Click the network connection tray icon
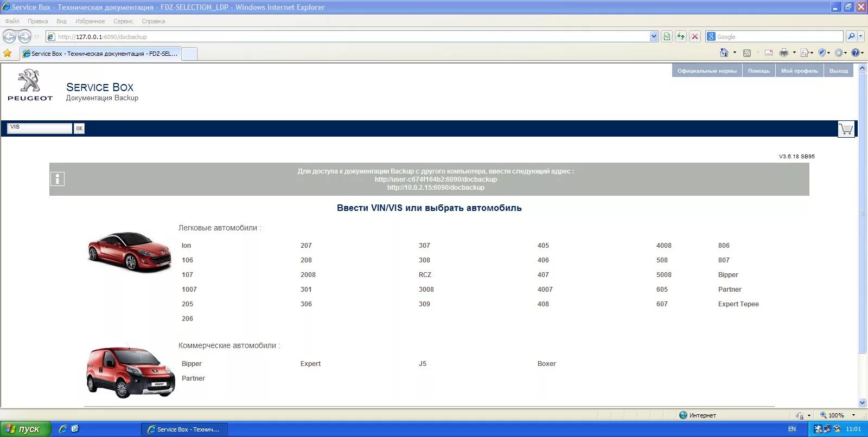This screenshot has width=868, height=437. coord(827,429)
